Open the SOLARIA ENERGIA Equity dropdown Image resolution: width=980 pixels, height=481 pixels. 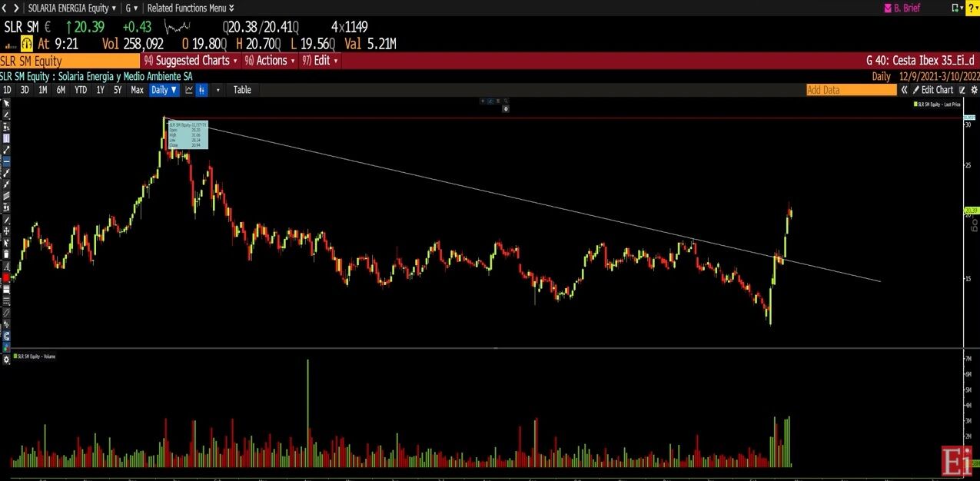click(72, 8)
